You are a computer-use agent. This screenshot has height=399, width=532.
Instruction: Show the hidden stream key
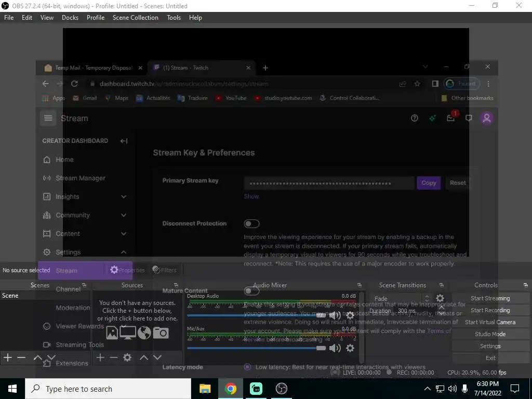tap(251, 196)
